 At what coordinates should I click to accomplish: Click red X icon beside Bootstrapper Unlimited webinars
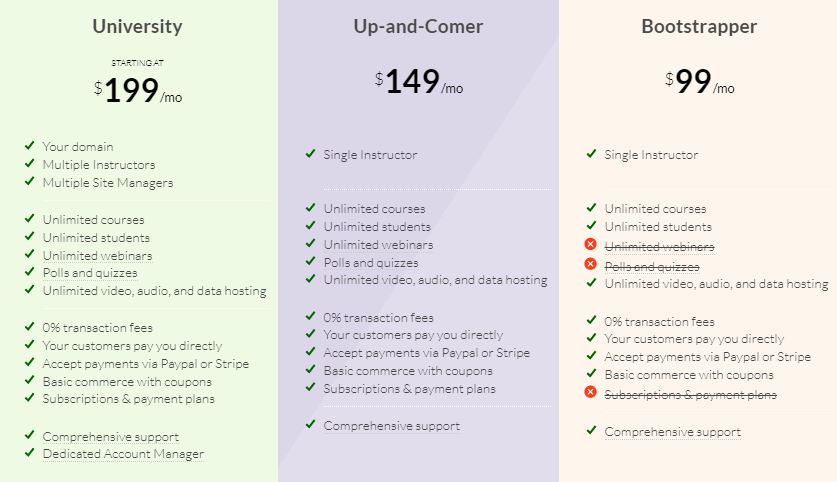click(x=590, y=246)
